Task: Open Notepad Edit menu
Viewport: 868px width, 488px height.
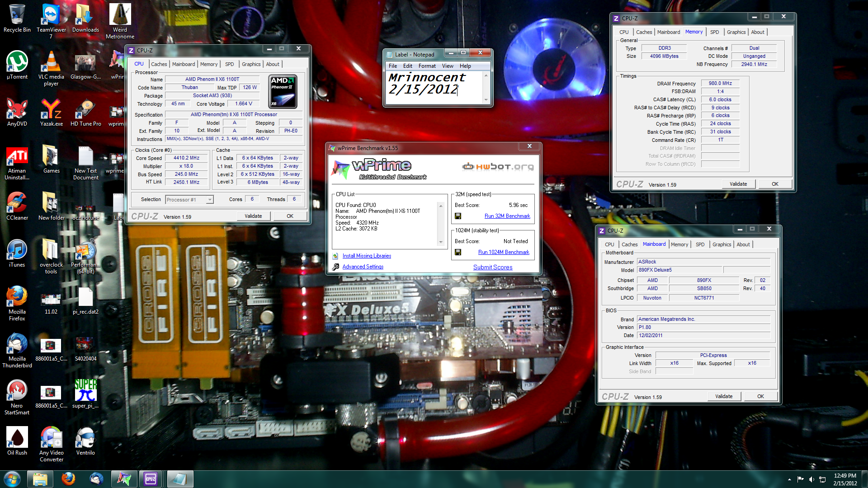Action: click(408, 66)
